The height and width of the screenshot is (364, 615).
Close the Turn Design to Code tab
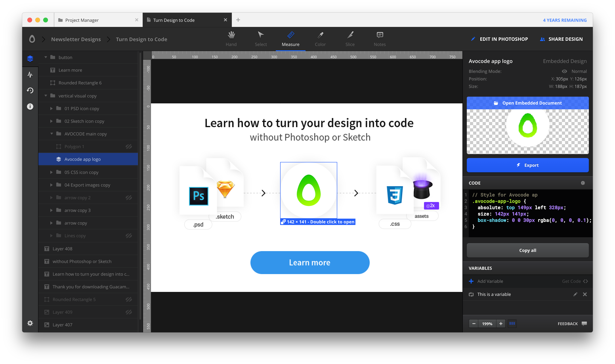tap(225, 20)
